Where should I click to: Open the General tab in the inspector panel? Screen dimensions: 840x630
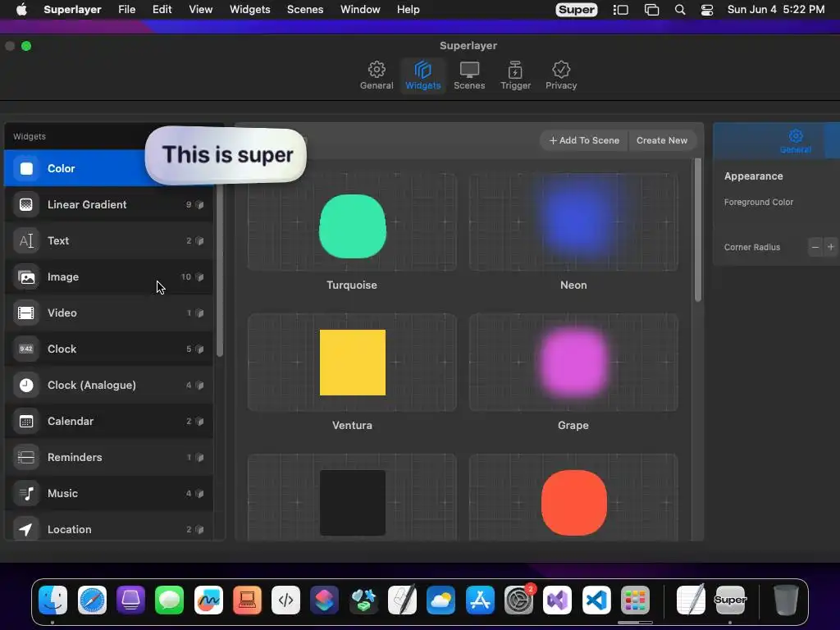(x=796, y=141)
